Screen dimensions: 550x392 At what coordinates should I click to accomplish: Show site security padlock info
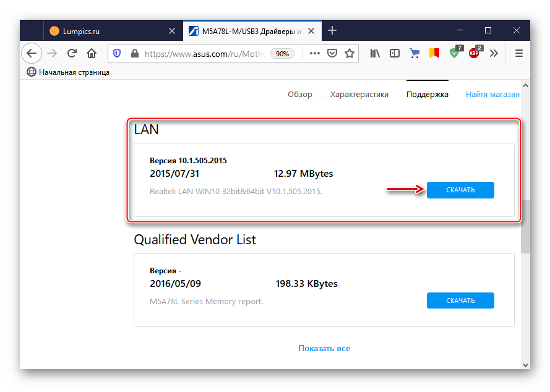[135, 53]
